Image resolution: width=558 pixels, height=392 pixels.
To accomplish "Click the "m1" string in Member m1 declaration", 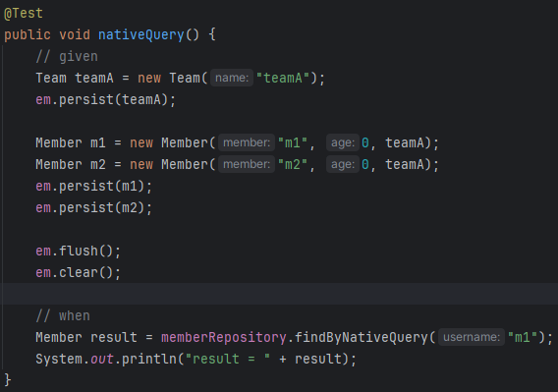I will (293, 142).
